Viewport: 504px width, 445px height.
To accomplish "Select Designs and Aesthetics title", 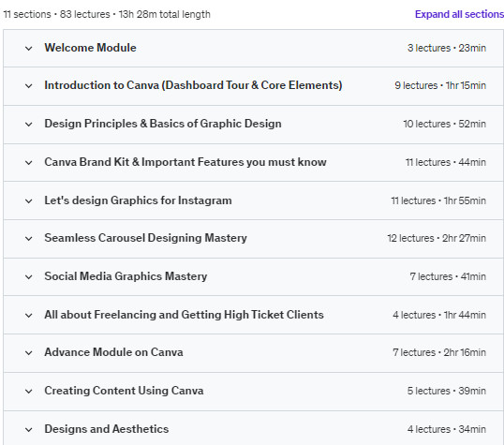I will click(x=107, y=429).
